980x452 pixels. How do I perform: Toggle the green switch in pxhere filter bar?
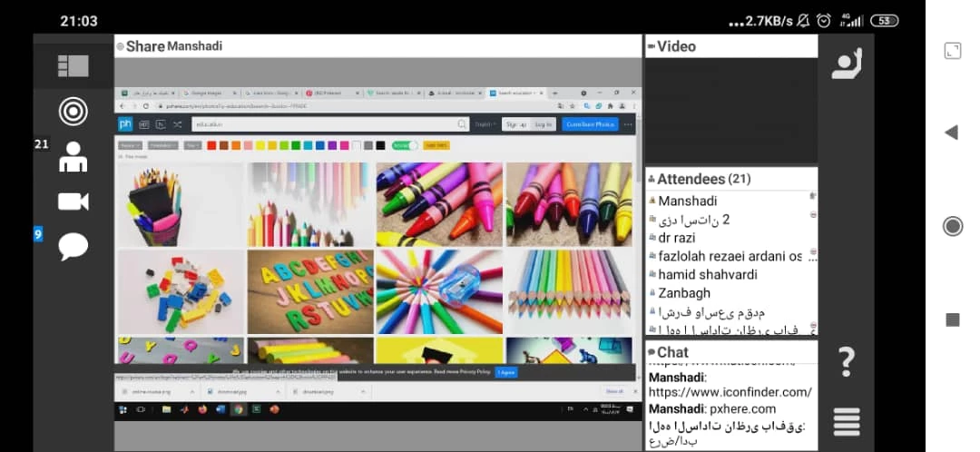(405, 145)
